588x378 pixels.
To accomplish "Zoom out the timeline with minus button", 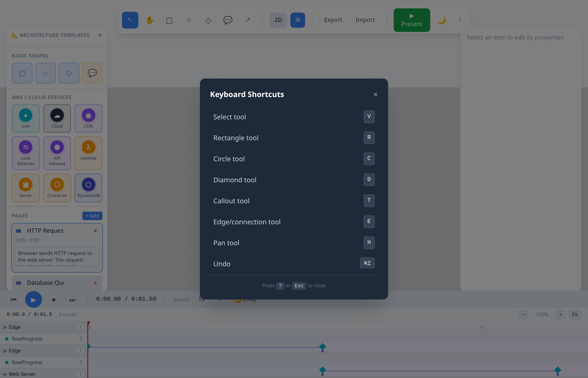I will point(523,314).
